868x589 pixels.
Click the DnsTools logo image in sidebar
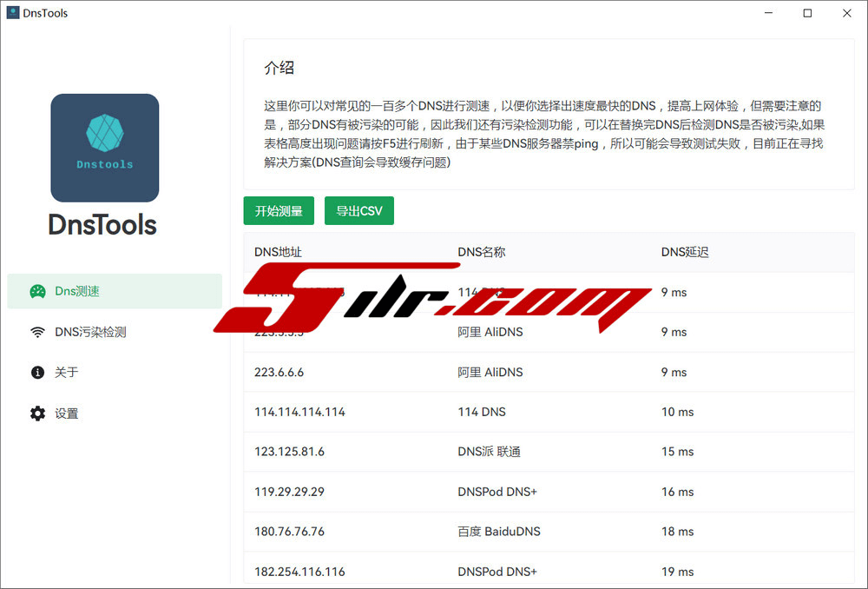click(104, 148)
